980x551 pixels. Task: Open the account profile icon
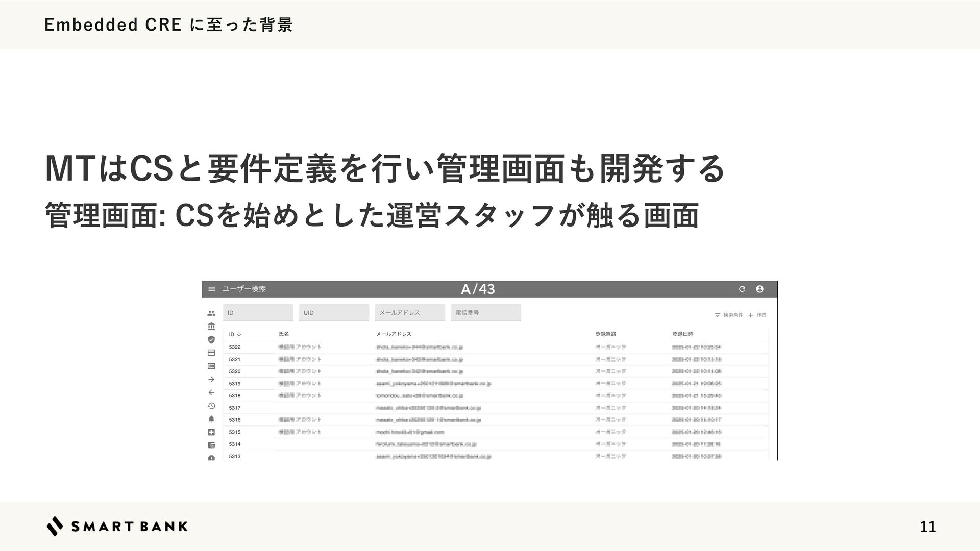(759, 289)
